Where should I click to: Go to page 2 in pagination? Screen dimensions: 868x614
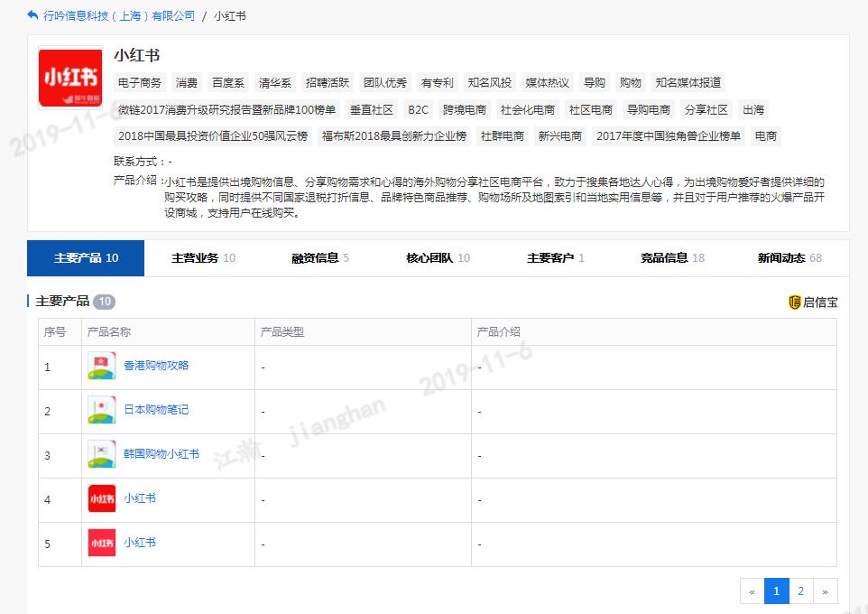800,591
